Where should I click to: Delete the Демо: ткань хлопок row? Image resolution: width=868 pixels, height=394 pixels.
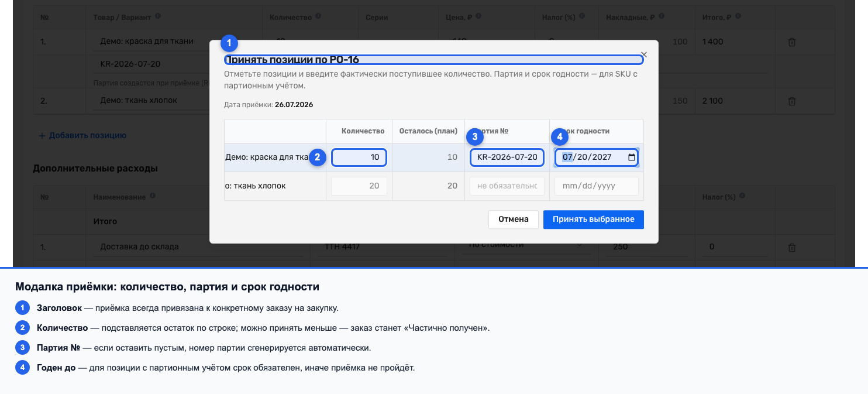(791, 101)
